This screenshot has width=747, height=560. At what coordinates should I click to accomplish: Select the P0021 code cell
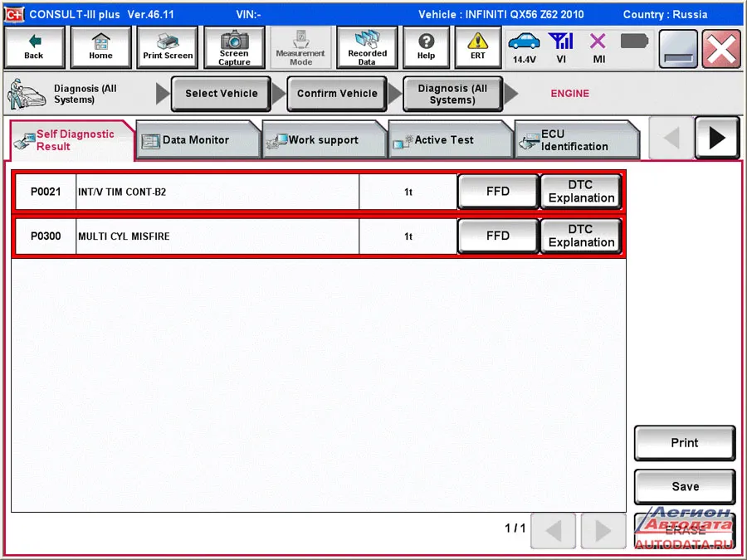(46, 192)
